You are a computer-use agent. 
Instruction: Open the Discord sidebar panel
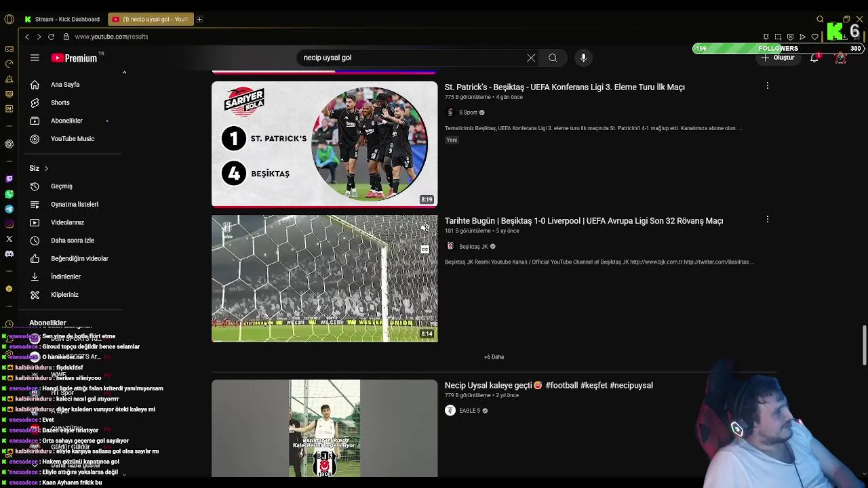pos(9,253)
